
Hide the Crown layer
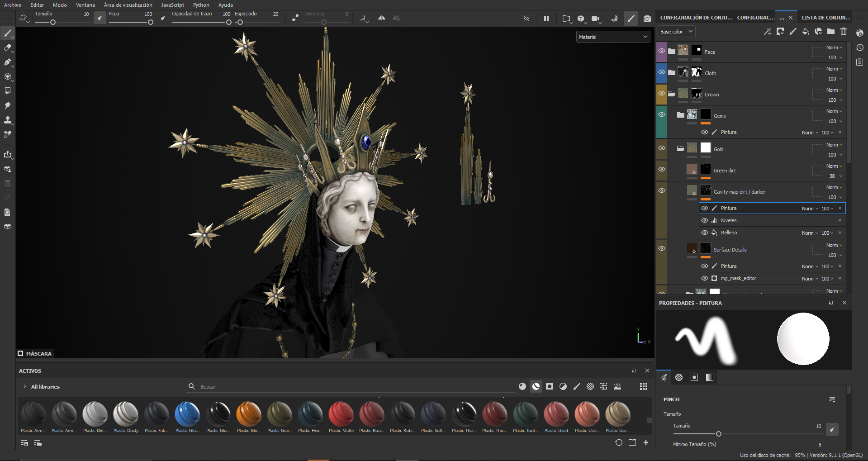(662, 93)
